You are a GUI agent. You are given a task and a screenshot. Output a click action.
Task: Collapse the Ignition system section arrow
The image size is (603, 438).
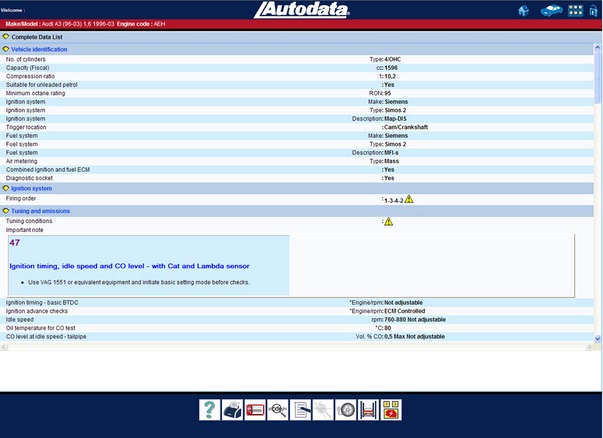point(5,188)
